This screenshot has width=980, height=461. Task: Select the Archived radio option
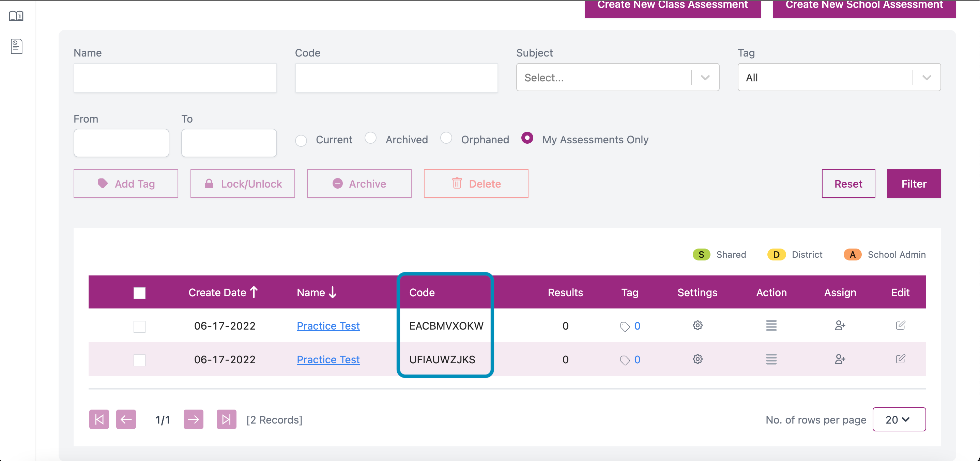point(370,138)
